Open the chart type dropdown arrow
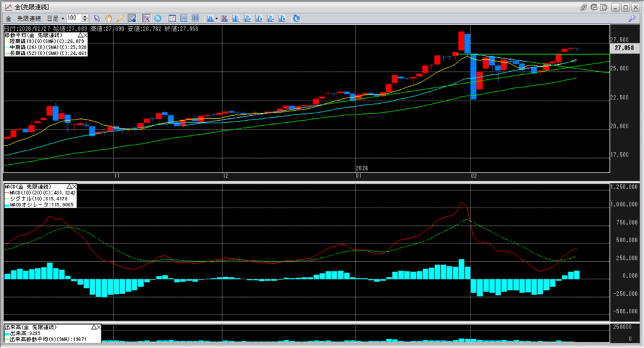Screen dimensions: 644x348 click(216, 18)
